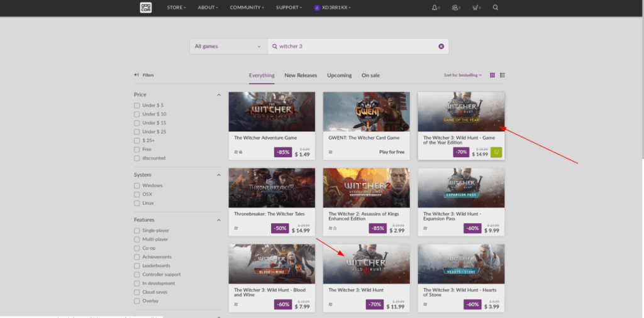The height and width of the screenshot is (318, 644).
Task: Click the $ 11.99 price on Witcher 3: Wild Hunt
Action: pos(395,307)
